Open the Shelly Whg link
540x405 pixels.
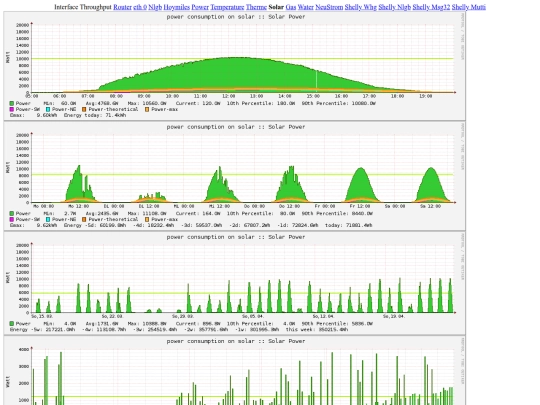click(x=361, y=7)
